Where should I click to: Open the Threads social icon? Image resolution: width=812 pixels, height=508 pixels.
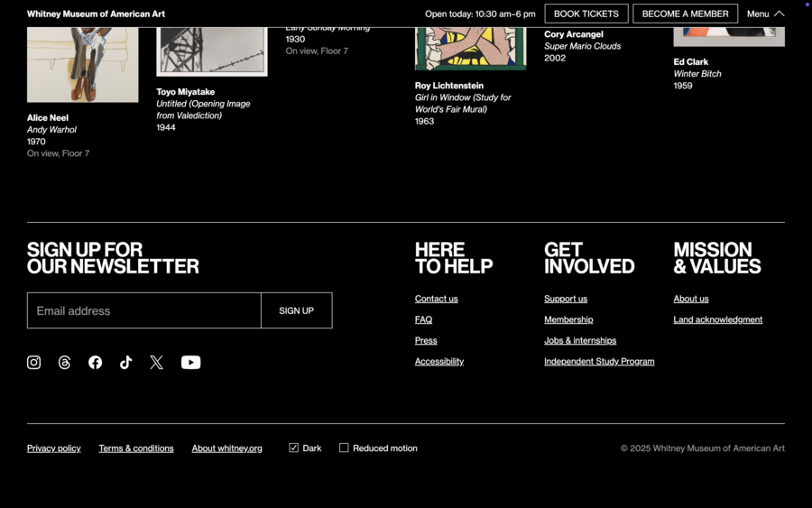(x=64, y=363)
